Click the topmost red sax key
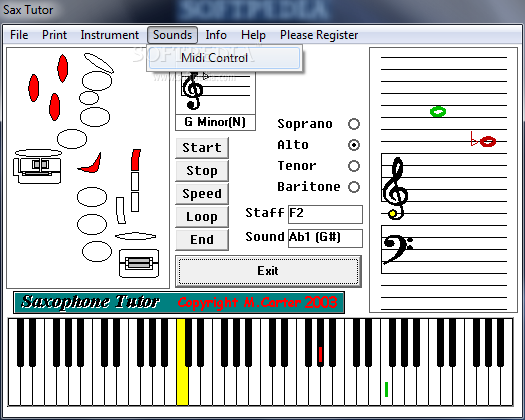Image resolution: width=525 pixels, height=420 pixels. 63,68
